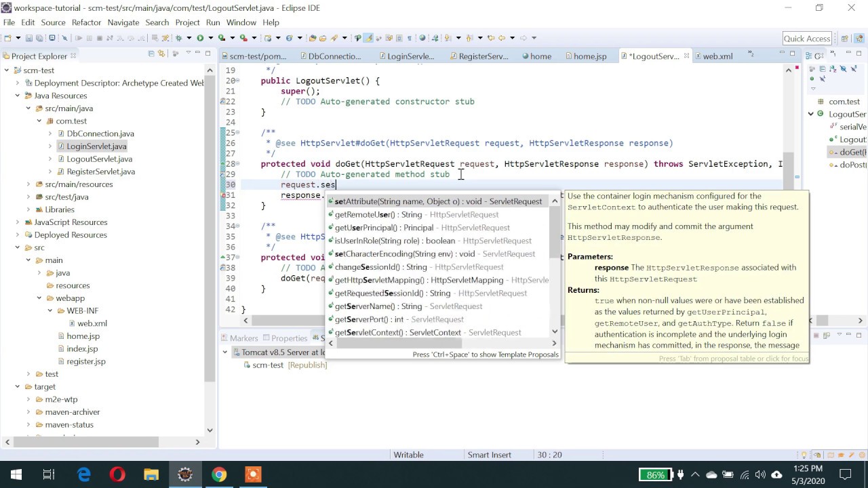The image size is (868, 488).
Task: Open the Run button dropdown arrow
Action: (x=211, y=38)
